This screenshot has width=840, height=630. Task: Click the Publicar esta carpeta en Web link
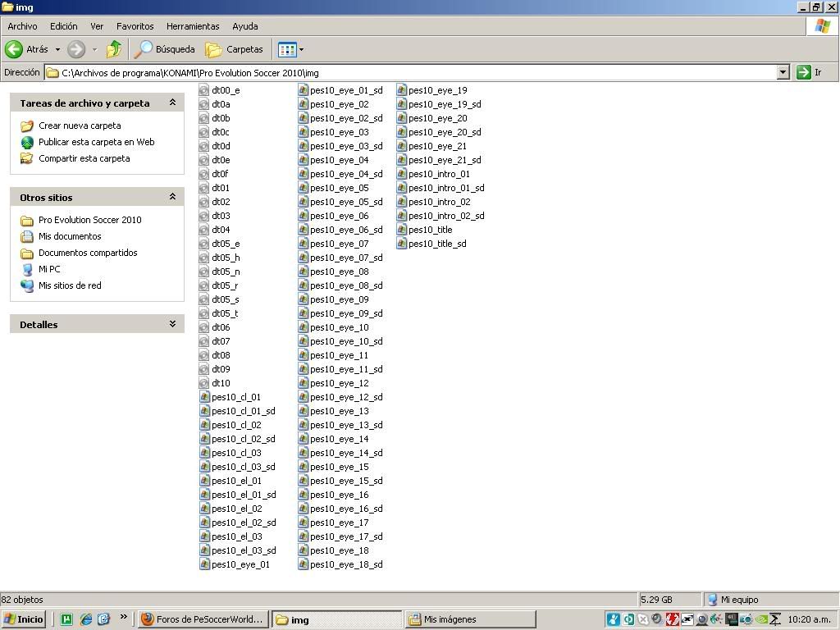(97, 142)
